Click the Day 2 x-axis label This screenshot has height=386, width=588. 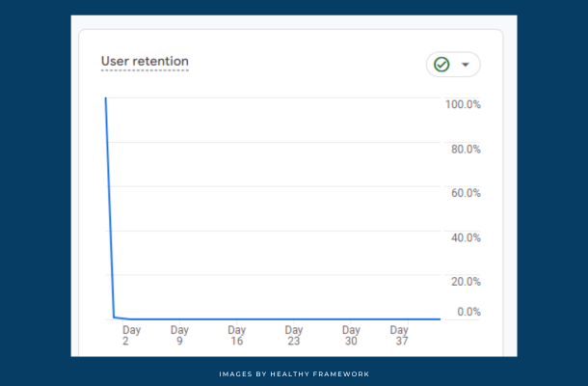(x=131, y=335)
